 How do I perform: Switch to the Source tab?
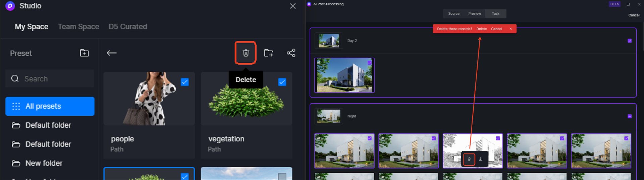[x=454, y=13]
